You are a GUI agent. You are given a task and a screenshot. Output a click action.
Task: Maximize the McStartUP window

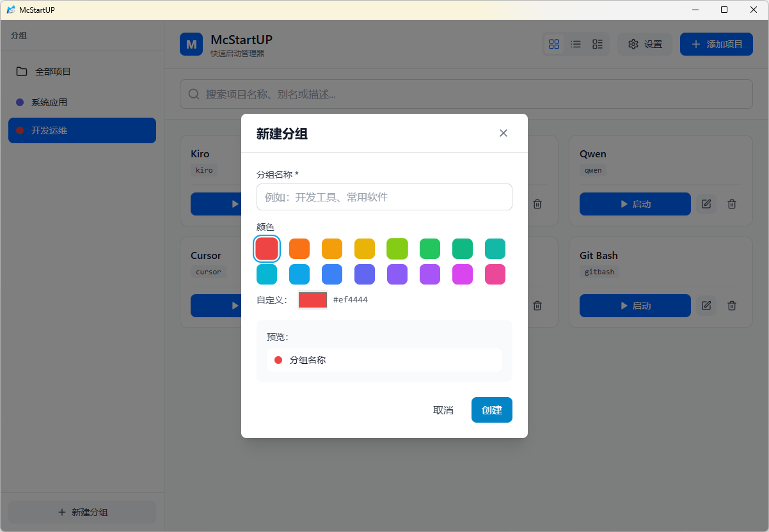724,10
